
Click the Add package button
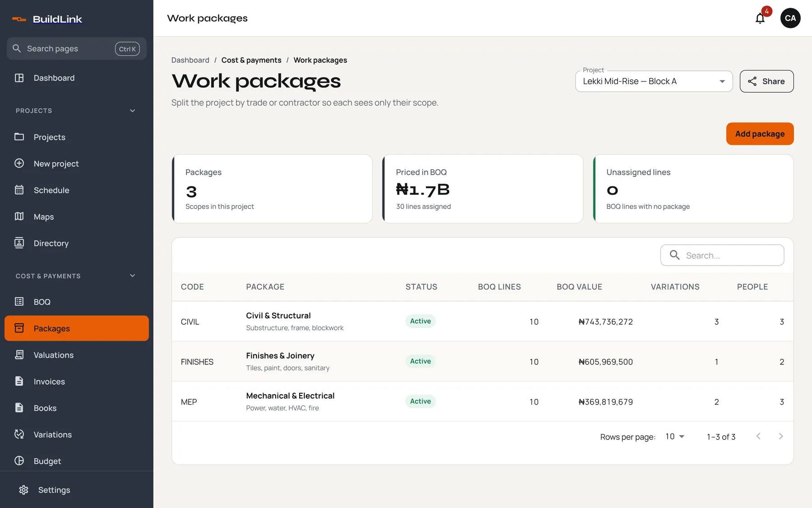point(760,134)
